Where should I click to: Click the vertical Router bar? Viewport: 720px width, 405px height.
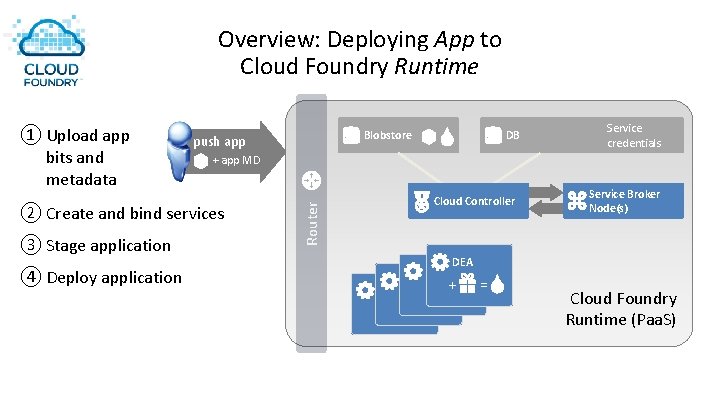(x=311, y=223)
